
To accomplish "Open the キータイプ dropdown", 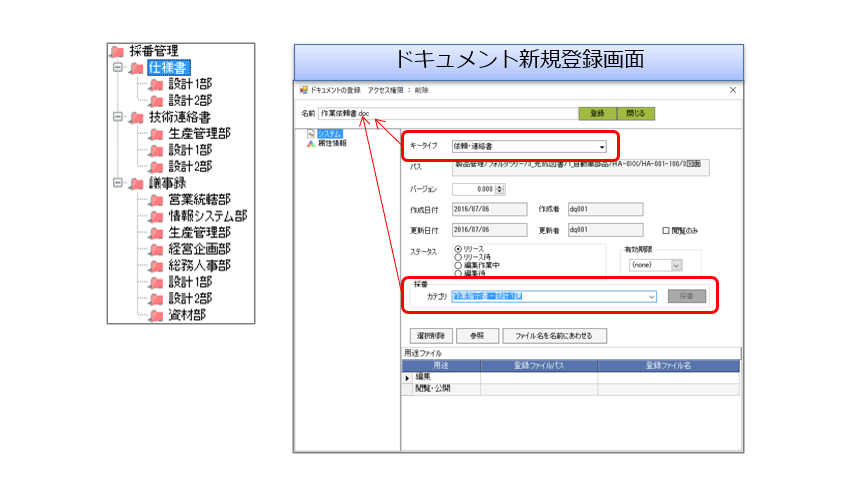I will pos(602,146).
